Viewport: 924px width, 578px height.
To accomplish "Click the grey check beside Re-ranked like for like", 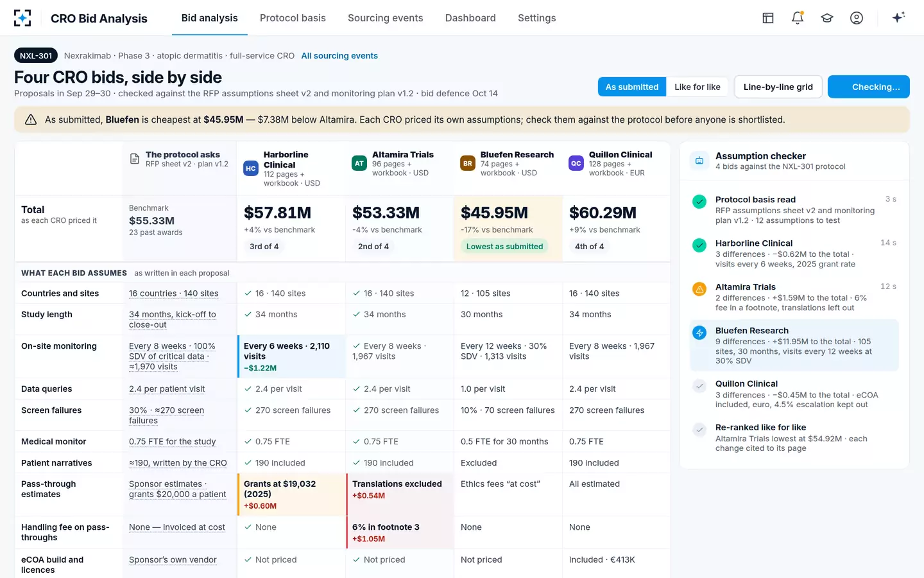I will (x=699, y=430).
